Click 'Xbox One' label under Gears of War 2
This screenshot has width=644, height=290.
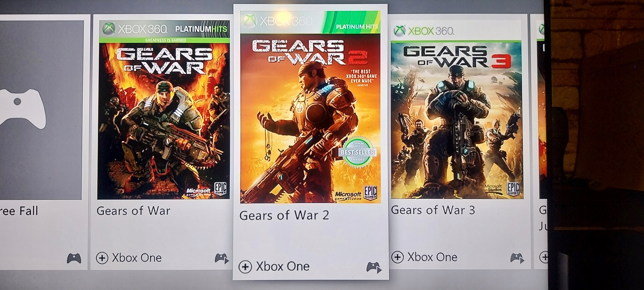tap(283, 267)
